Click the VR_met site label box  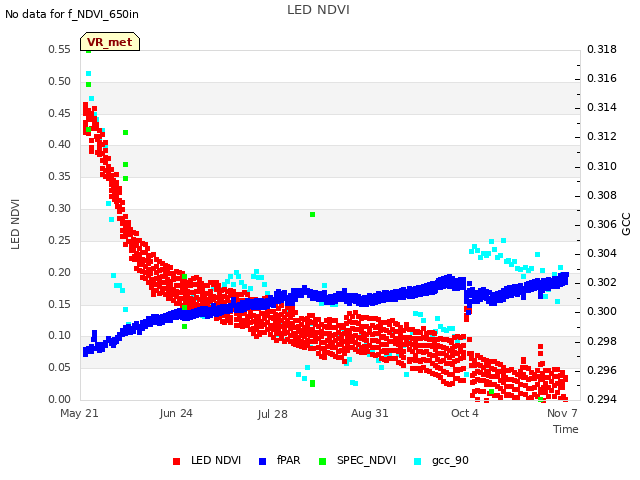[x=110, y=42]
